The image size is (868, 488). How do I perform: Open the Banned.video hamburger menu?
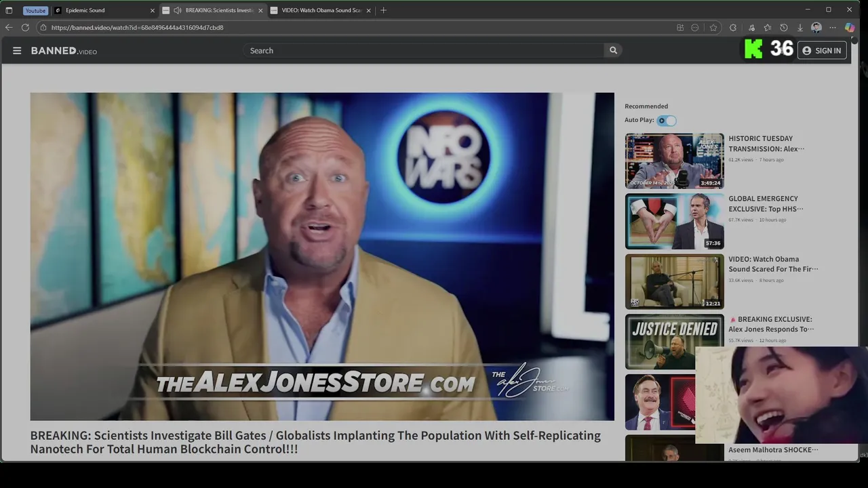[17, 50]
